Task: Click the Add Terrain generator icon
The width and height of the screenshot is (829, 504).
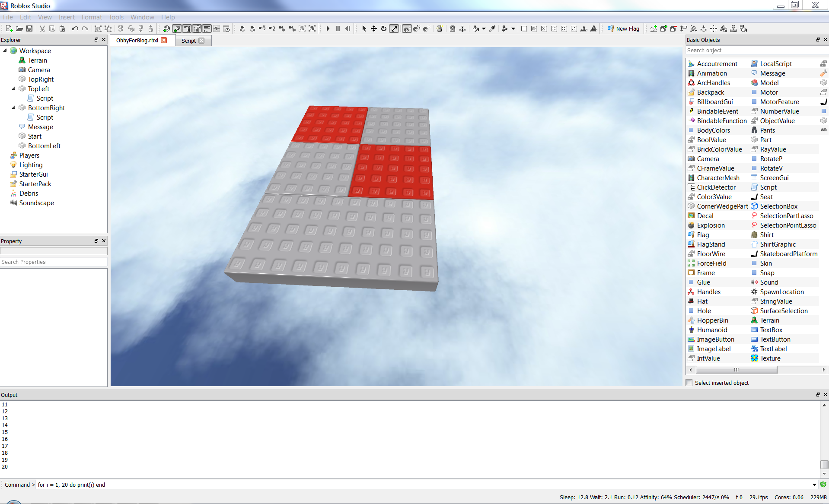Action: (x=654, y=29)
